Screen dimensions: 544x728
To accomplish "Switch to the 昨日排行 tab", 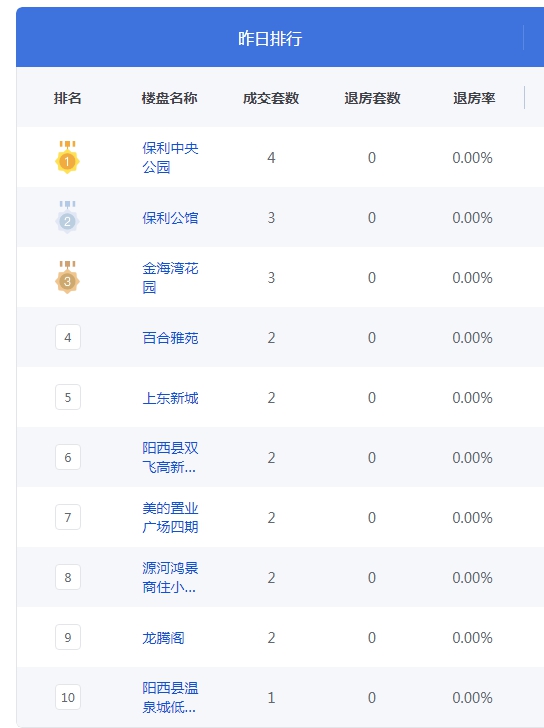I will click(x=270, y=38).
